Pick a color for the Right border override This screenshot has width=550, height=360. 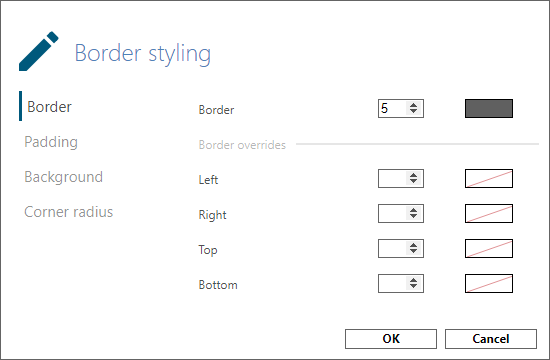(489, 213)
